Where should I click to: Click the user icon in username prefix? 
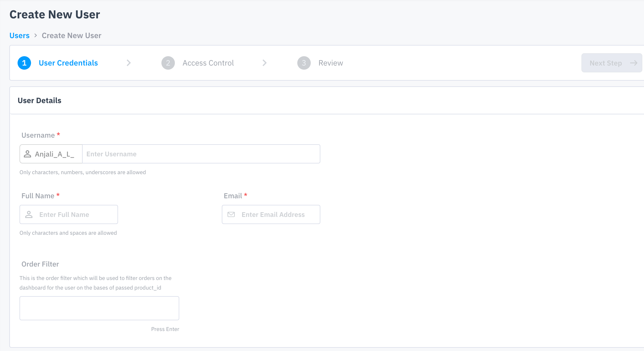pos(27,154)
